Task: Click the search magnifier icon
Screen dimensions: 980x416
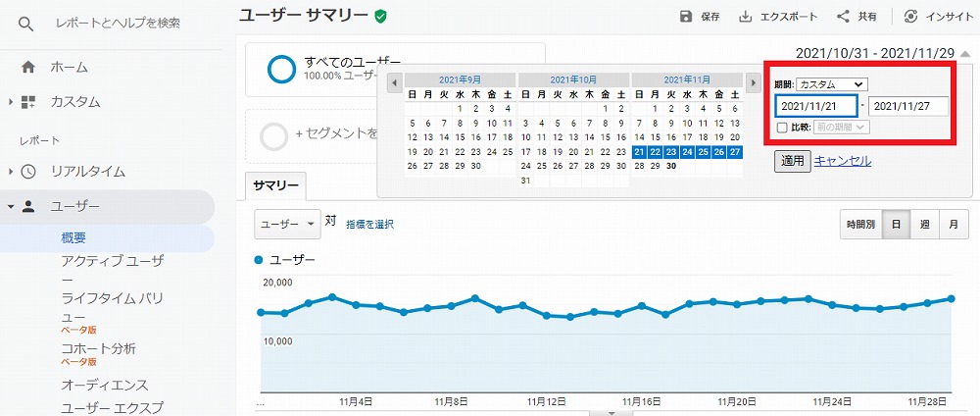Action: tap(25, 24)
